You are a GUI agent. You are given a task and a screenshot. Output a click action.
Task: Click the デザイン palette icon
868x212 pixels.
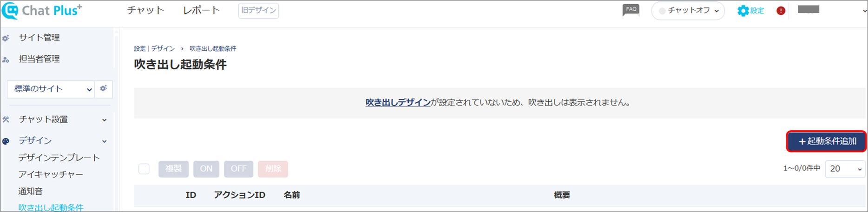(x=6, y=141)
